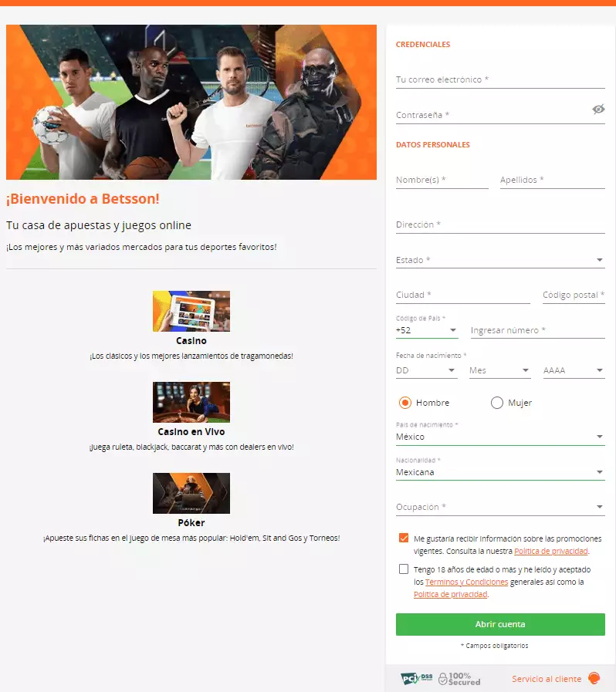Open the Mes birth month dropdown
The width and height of the screenshot is (616, 692).
click(x=499, y=370)
